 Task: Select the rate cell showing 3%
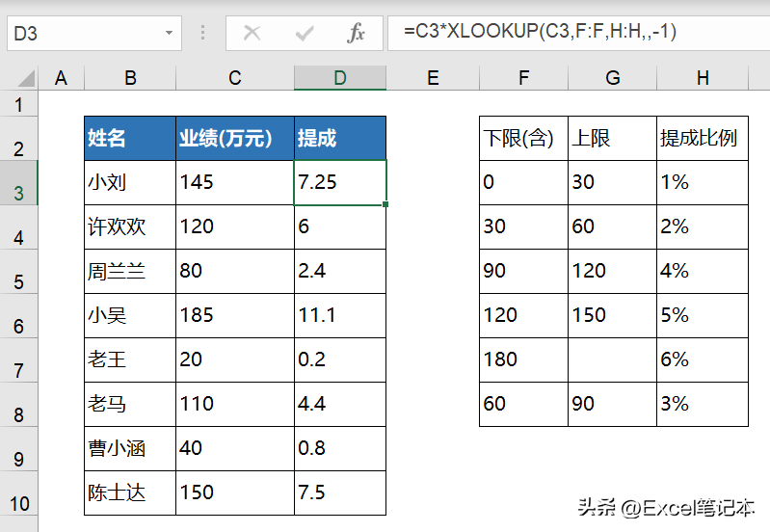pos(703,405)
